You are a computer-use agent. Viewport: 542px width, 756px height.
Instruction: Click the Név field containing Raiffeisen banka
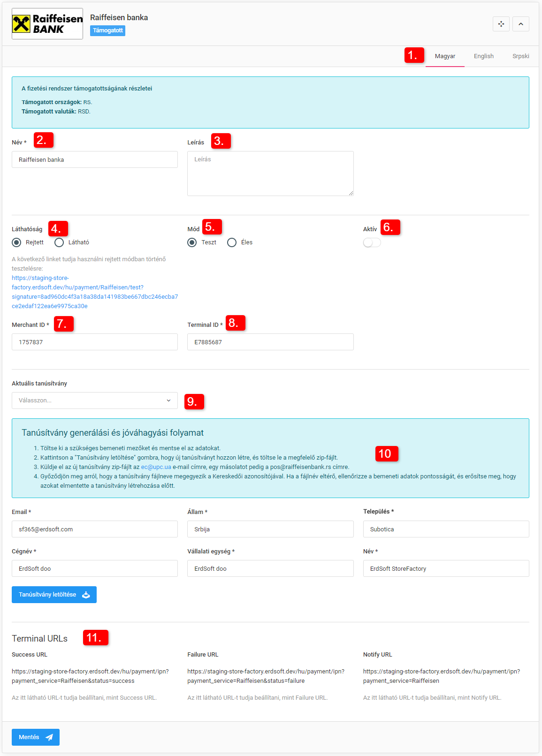pyautogui.click(x=95, y=159)
